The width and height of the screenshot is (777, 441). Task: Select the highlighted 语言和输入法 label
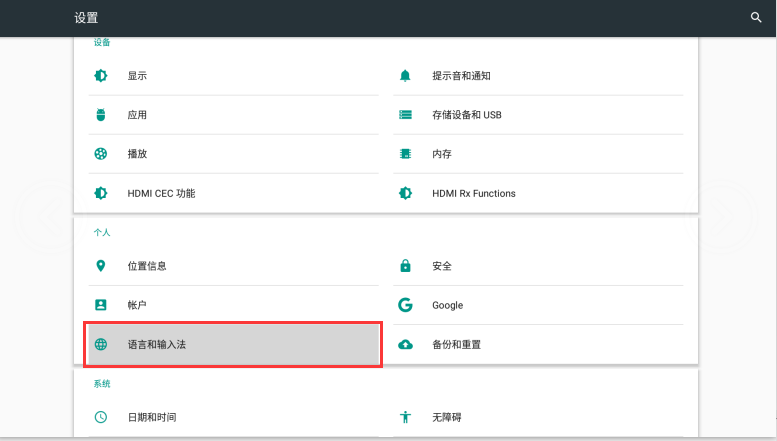point(157,344)
